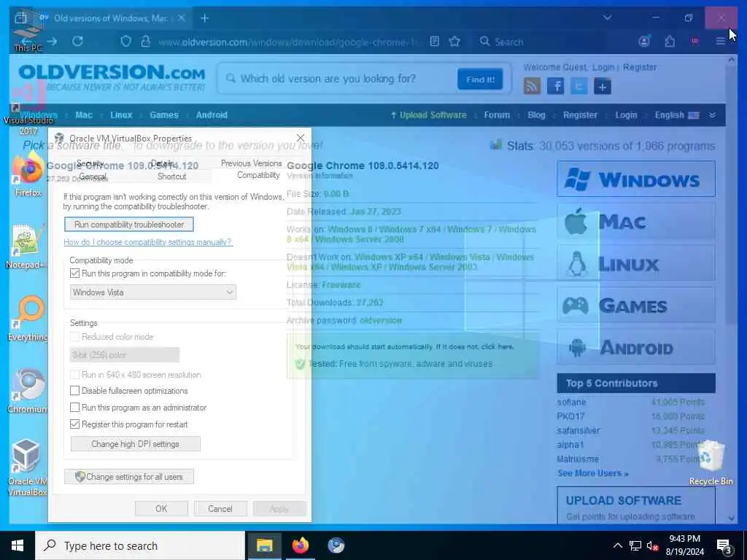Open the Forum nav link
The image size is (747, 560).
coord(497,114)
